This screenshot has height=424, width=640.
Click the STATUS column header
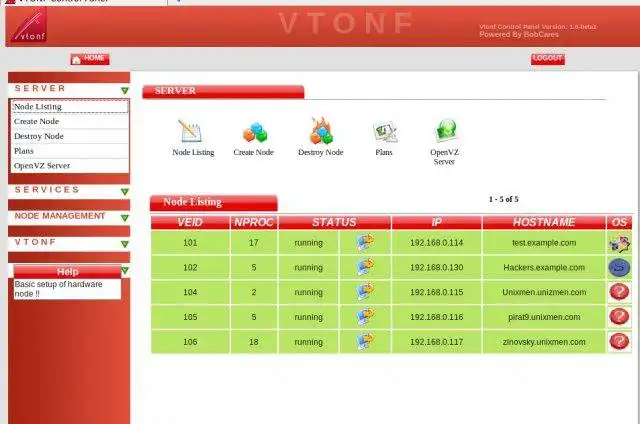(x=334, y=222)
